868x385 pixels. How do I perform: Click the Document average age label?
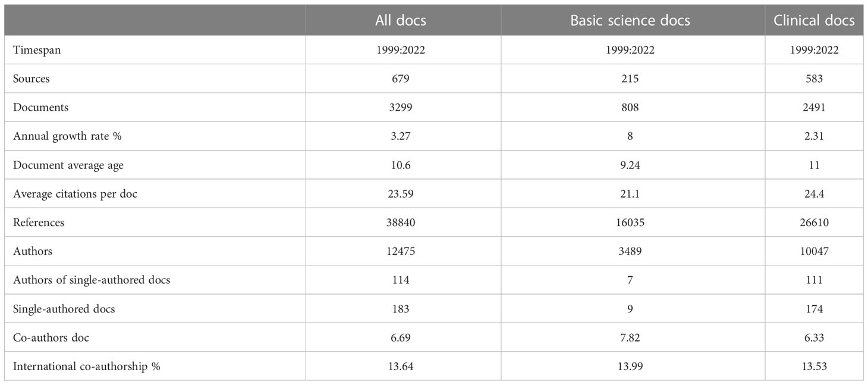(x=68, y=165)
